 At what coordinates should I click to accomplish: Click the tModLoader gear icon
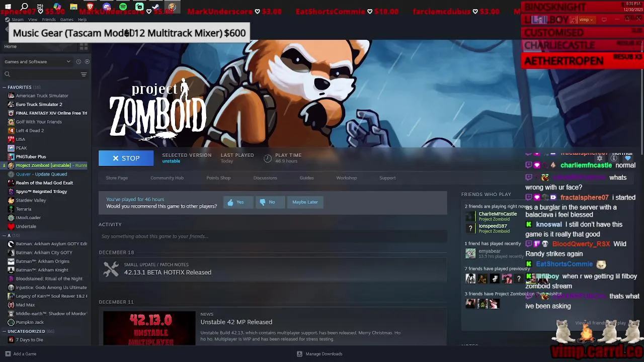coord(11,218)
